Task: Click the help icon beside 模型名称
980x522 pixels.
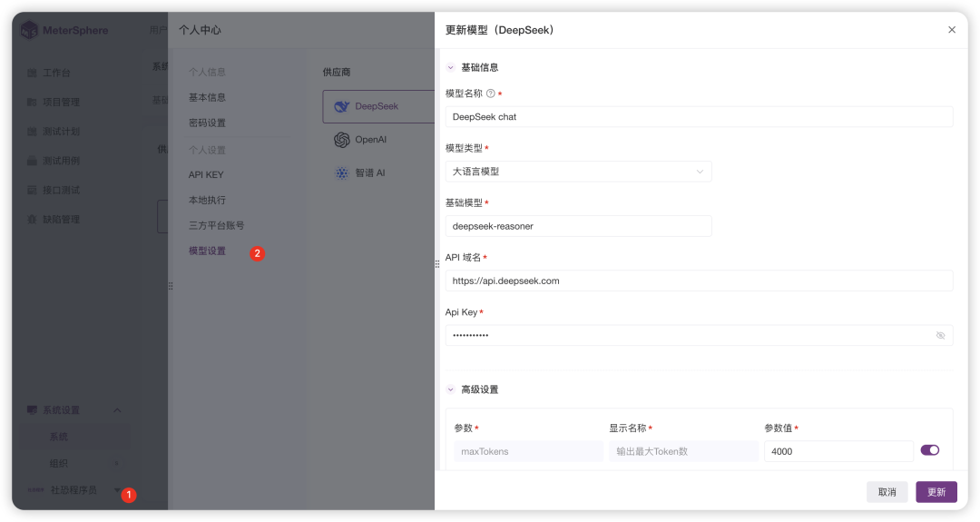Action: pos(491,94)
